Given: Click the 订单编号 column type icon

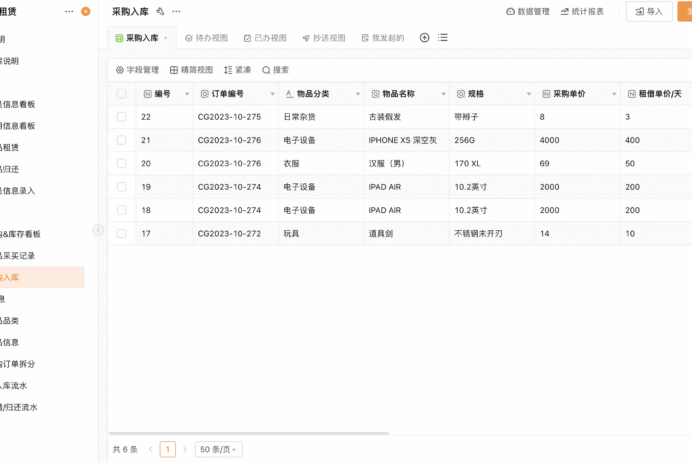Looking at the screenshot, I should coord(204,94).
